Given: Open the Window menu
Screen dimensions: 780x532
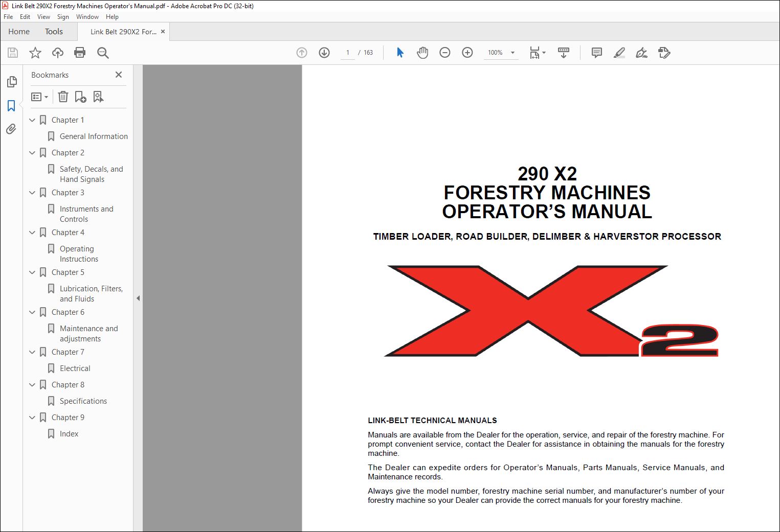Looking at the screenshot, I should point(87,17).
